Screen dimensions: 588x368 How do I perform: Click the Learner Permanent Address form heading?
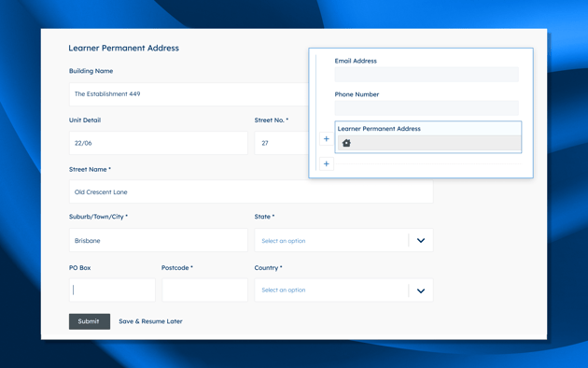click(x=124, y=48)
